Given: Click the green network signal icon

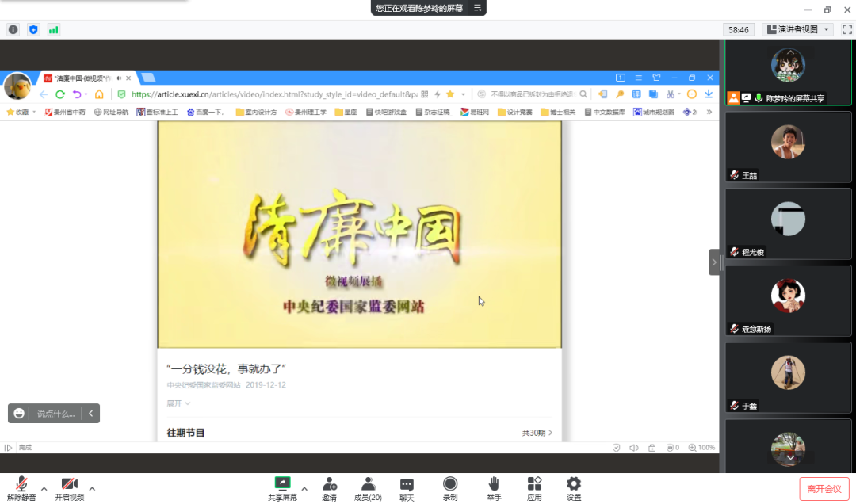Looking at the screenshot, I should (54, 29).
